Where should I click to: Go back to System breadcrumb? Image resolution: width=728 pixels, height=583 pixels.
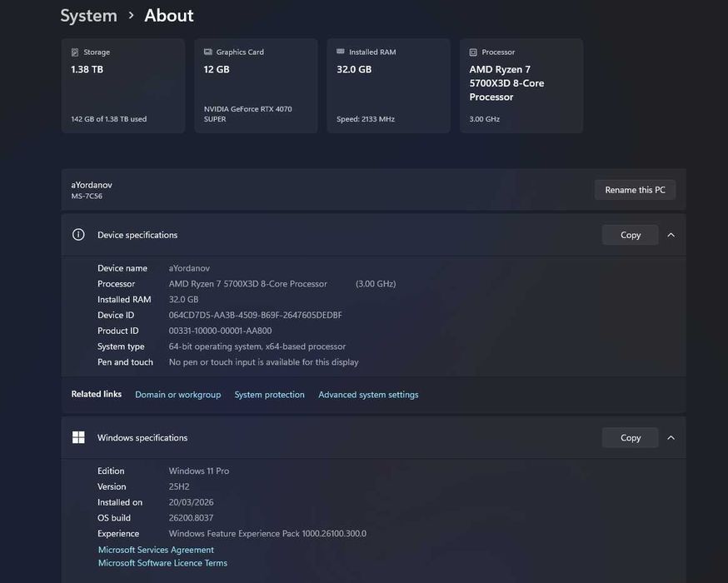click(88, 16)
